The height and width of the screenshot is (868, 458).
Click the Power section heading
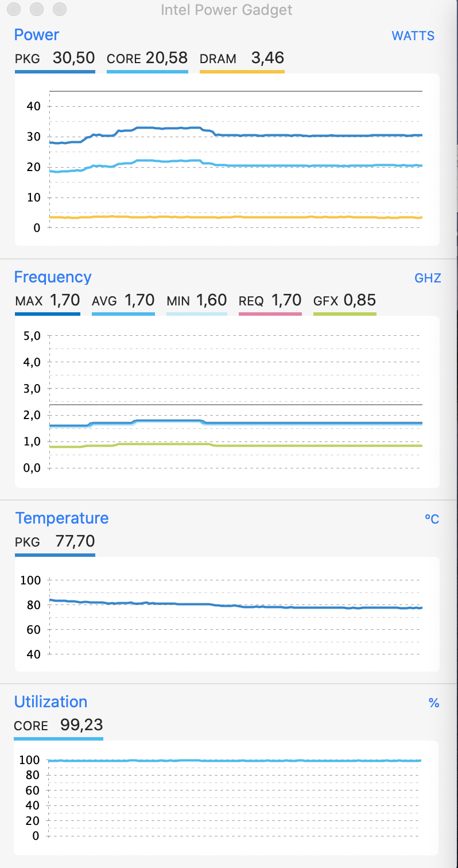pyautogui.click(x=36, y=35)
